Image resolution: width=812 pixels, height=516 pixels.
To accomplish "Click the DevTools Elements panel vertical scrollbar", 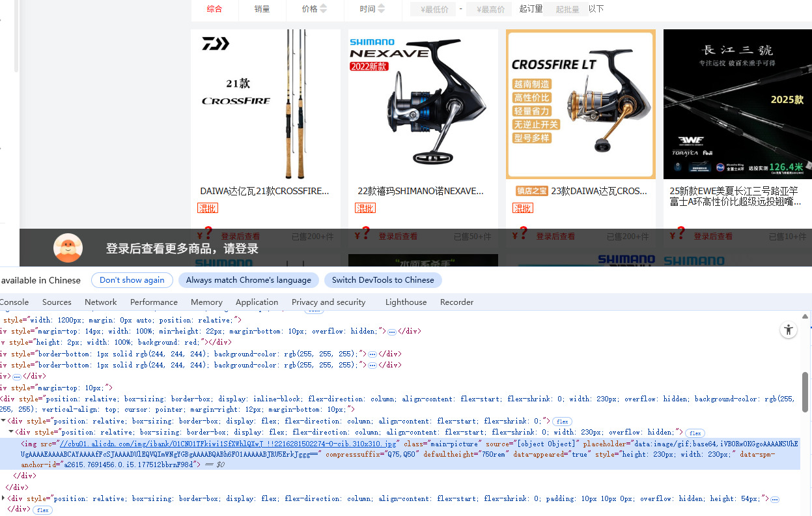I will point(805,392).
